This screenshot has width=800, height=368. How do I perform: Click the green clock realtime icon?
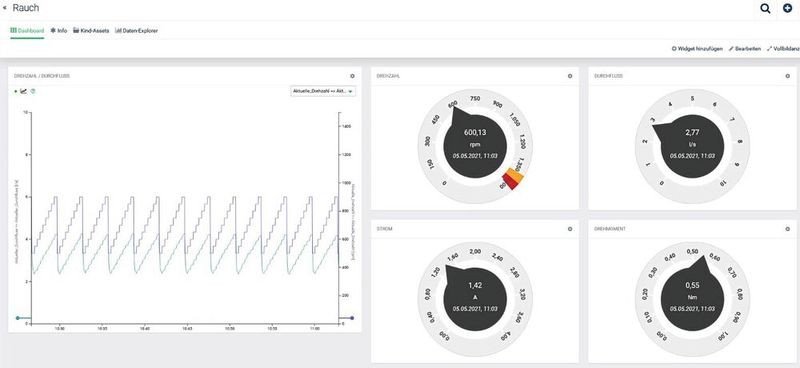tap(33, 91)
